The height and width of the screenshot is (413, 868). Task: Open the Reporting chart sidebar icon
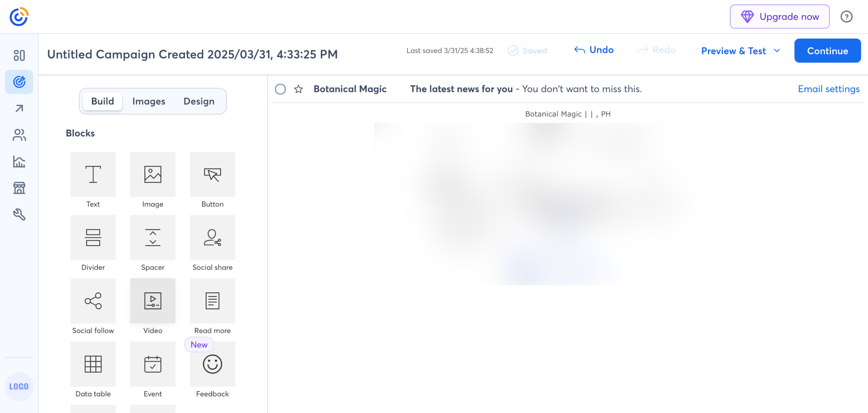coord(19,162)
